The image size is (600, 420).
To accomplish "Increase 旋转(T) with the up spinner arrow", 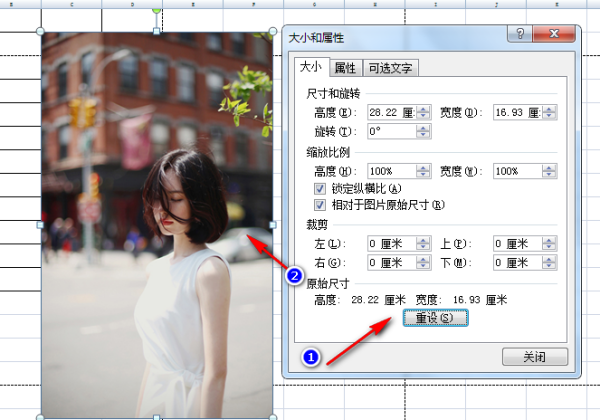I will [x=423, y=128].
